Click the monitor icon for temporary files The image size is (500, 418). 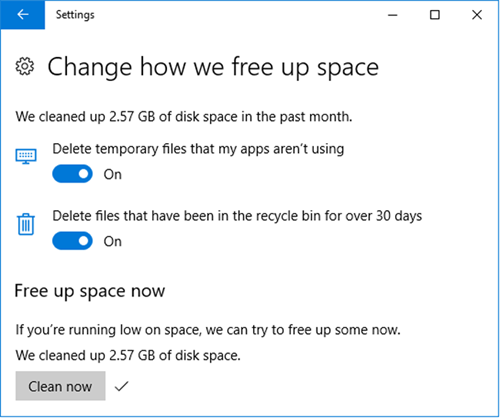pos(26,156)
